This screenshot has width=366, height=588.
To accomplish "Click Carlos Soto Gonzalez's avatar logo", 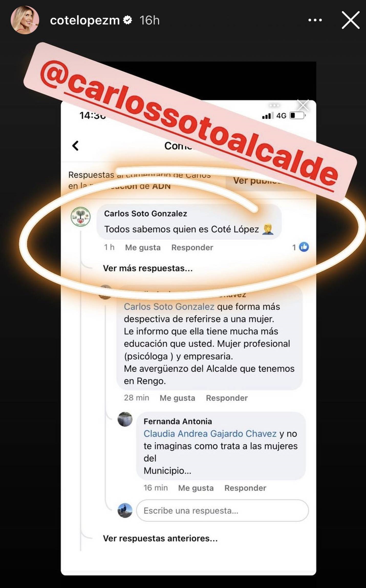I will tap(80, 216).
